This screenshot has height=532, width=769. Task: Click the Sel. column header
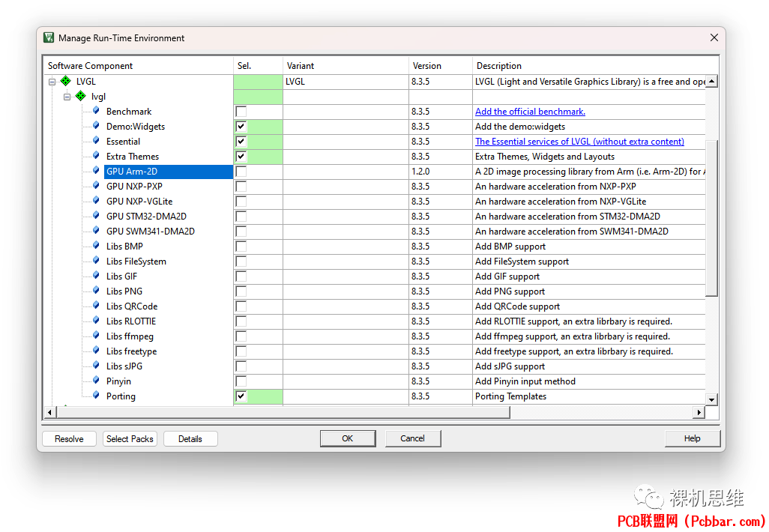258,65
